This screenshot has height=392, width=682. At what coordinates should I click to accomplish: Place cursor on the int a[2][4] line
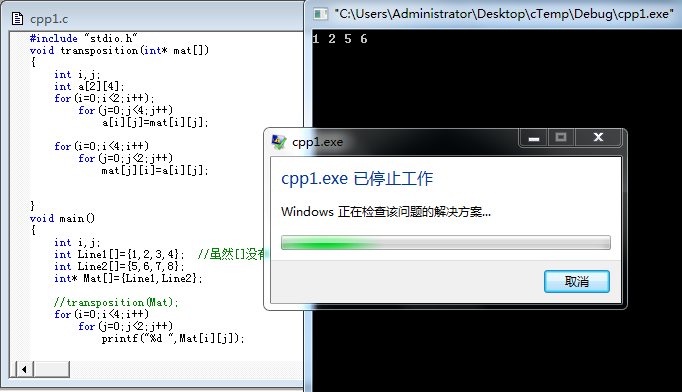pyautogui.click(x=89, y=87)
